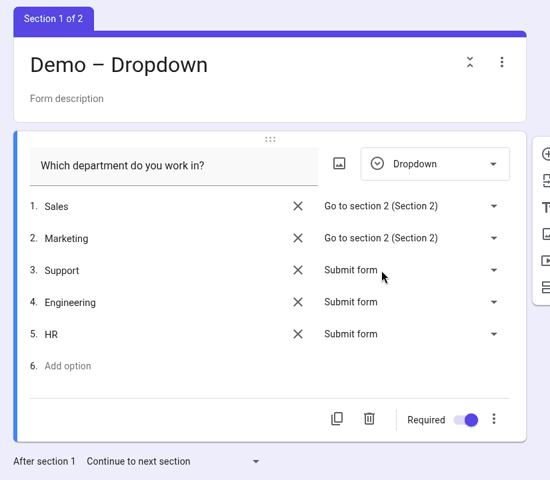Import questions from the sidebar
550x480 pixels.
coord(546,181)
